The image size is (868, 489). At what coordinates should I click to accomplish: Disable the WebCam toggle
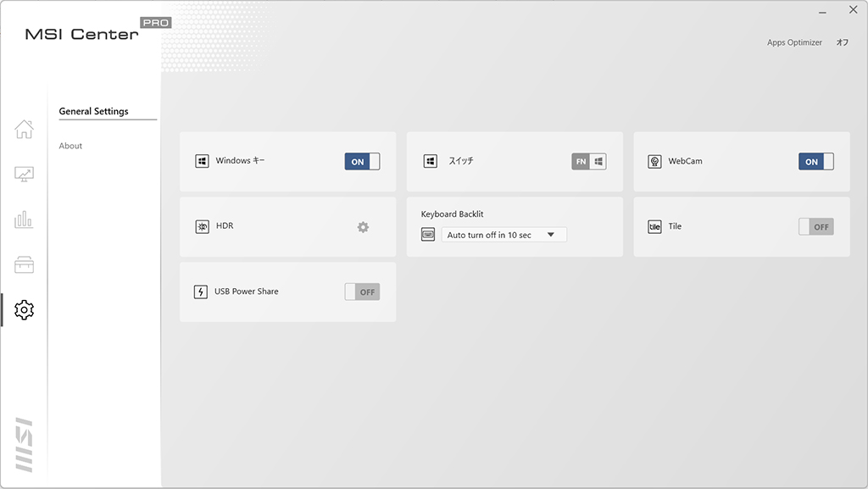pyautogui.click(x=816, y=162)
